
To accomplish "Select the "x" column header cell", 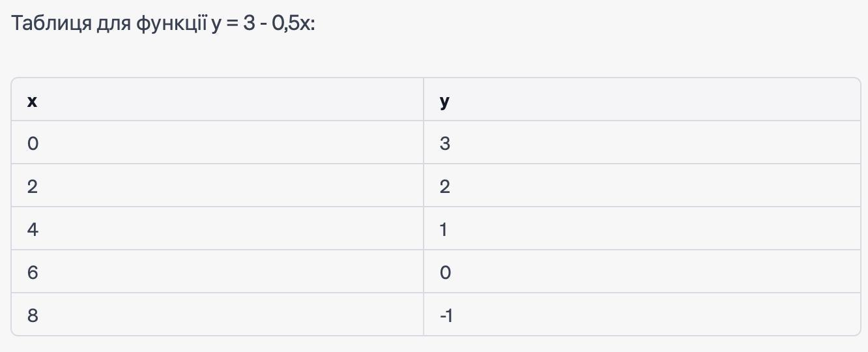I will (x=217, y=100).
